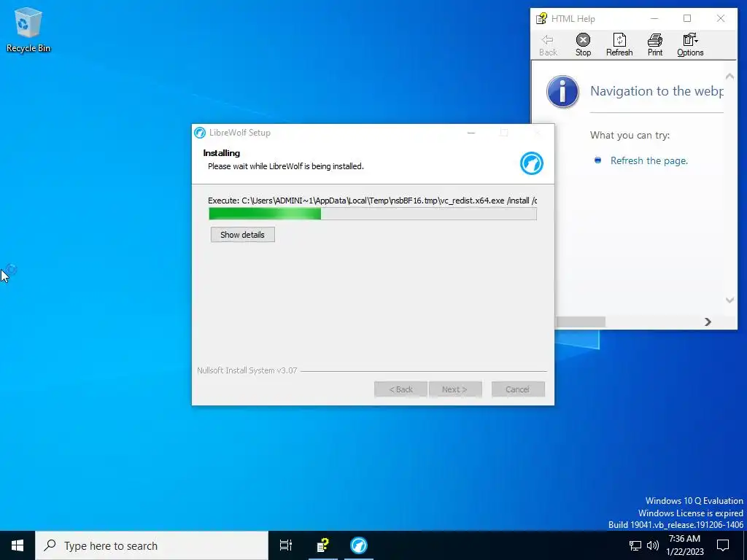The width and height of the screenshot is (747, 560).
Task: Click 'Navigation to the webp' heading
Action: tap(657, 91)
